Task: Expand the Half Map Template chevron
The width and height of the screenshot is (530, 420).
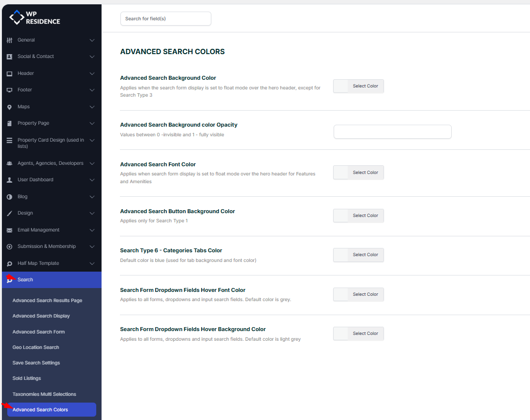Action: [x=92, y=263]
